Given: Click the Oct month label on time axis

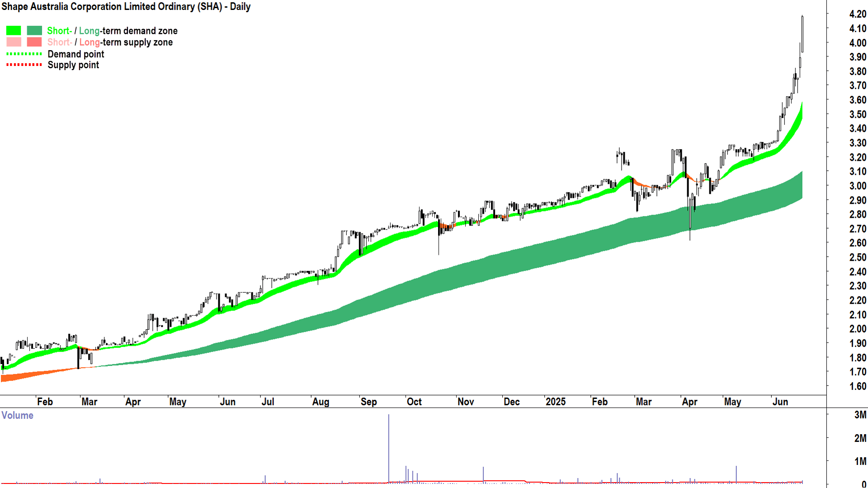Looking at the screenshot, I should click(x=414, y=402).
